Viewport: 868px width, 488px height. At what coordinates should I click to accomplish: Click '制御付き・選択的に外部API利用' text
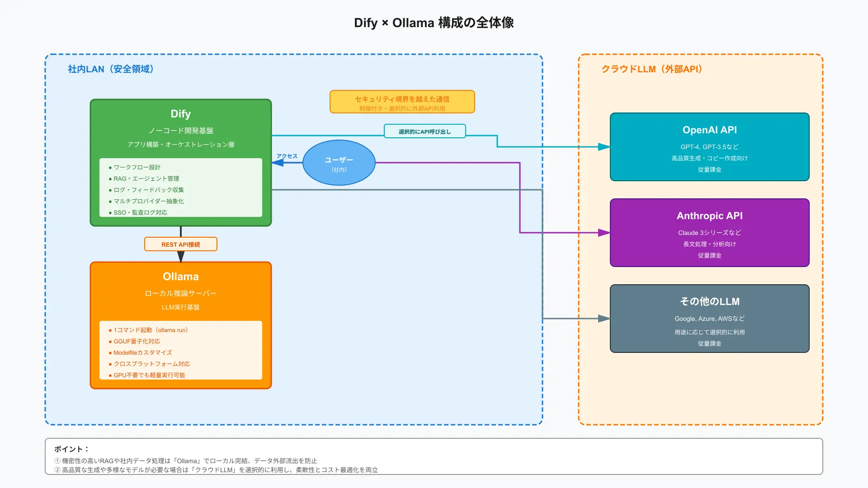pos(402,109)
